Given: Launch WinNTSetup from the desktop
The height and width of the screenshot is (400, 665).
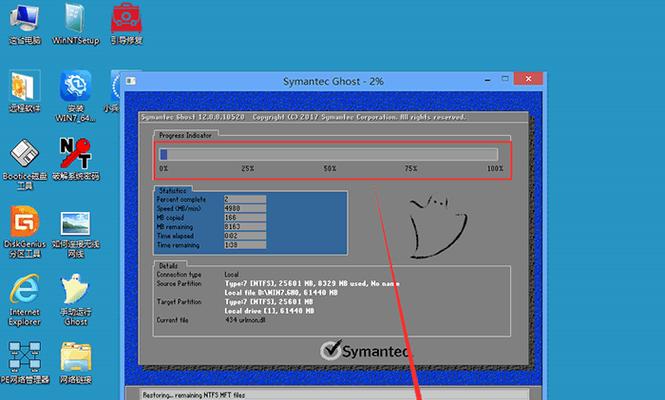Looking at the screenshot, I should tap(75, 23).
